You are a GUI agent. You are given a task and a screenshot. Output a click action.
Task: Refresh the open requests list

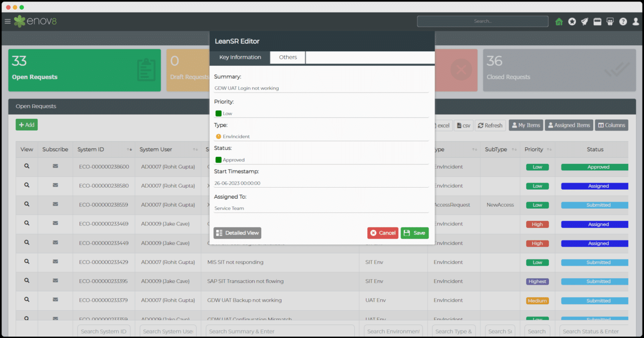[490, 125]
